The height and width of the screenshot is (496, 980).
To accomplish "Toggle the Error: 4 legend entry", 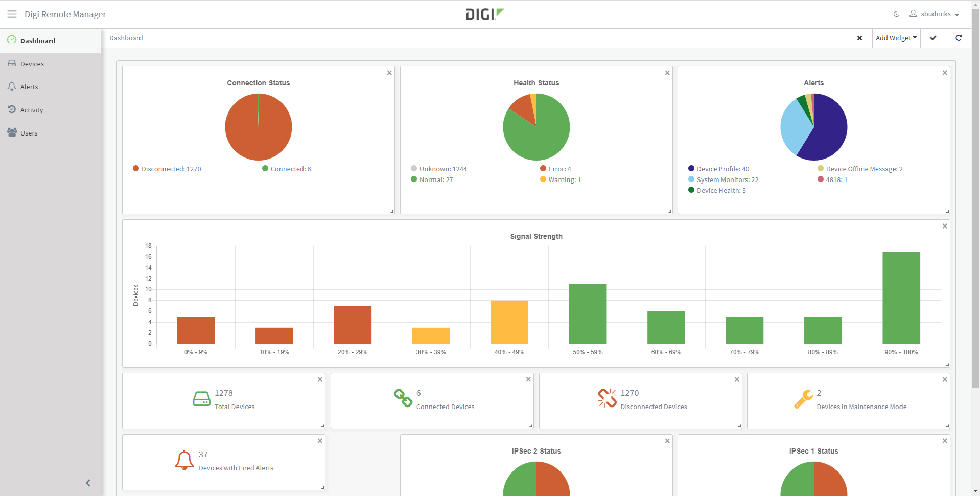I will 555,169.
